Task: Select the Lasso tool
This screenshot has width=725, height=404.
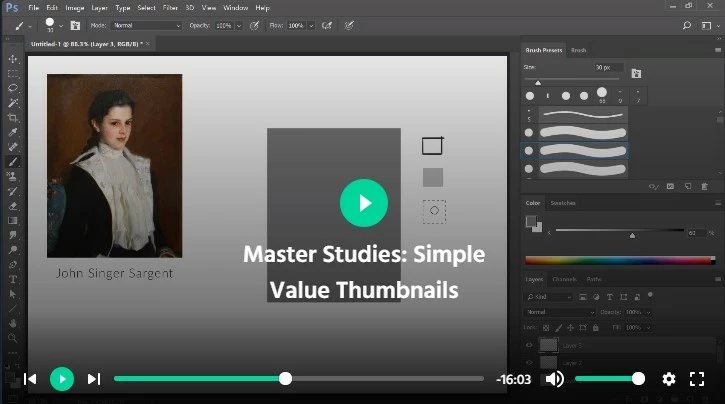Action: tap(13, 88)
